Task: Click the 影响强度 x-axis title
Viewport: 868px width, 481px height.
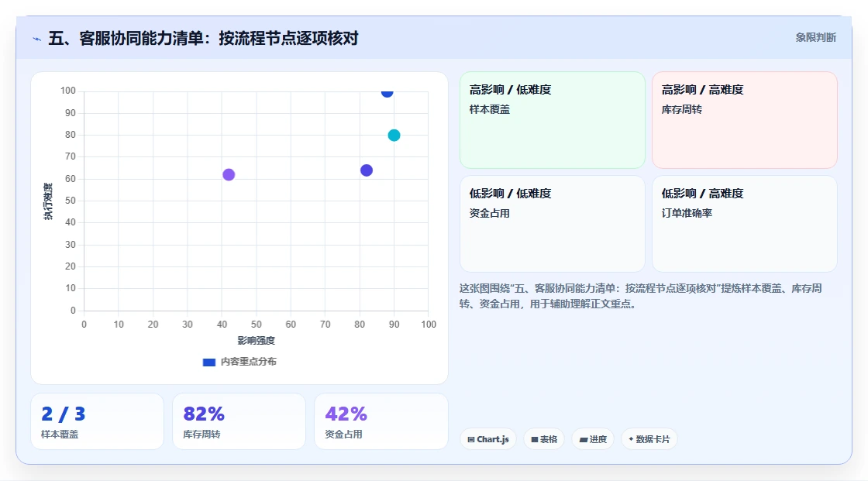Action: (x=257, y=340)
